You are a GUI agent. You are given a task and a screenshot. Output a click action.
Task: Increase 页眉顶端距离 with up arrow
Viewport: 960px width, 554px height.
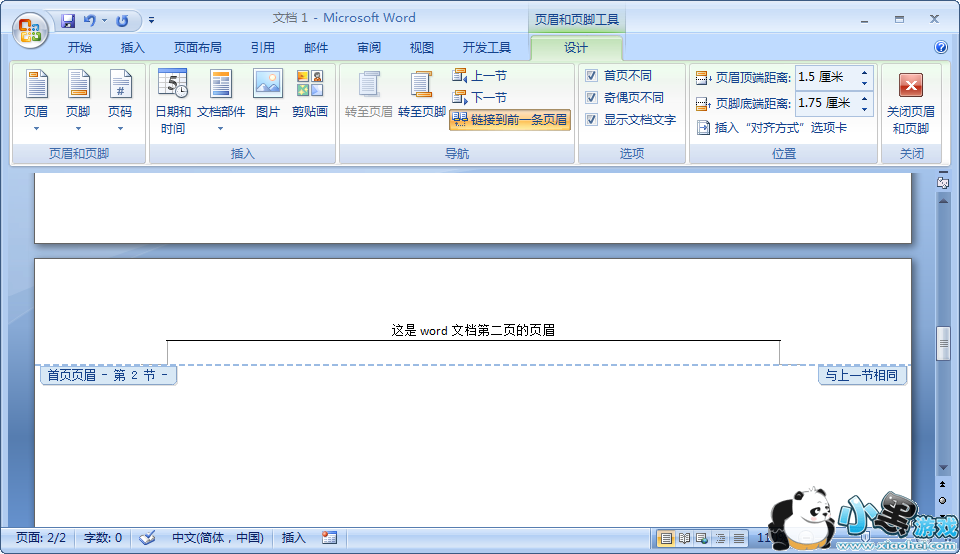(864, 72)
